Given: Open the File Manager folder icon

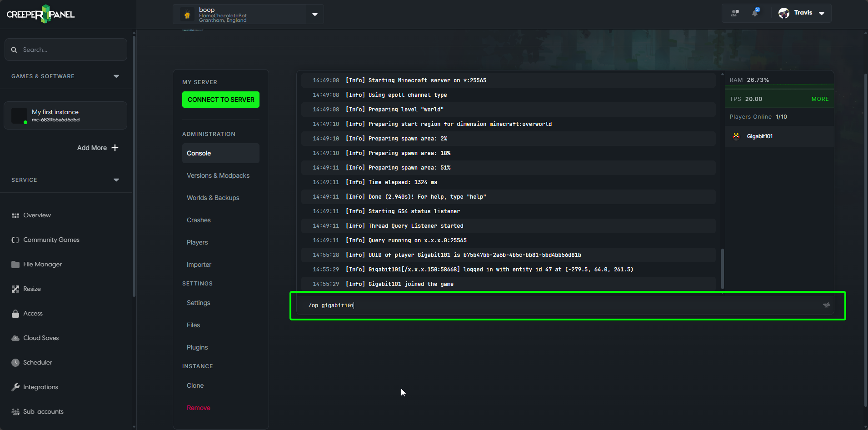Looking at the screenshot, I should (x=15, y=264).
